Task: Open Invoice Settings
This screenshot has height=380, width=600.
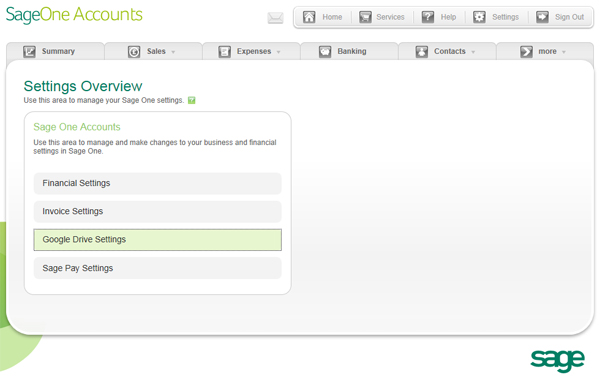Action: coord(157,211)
